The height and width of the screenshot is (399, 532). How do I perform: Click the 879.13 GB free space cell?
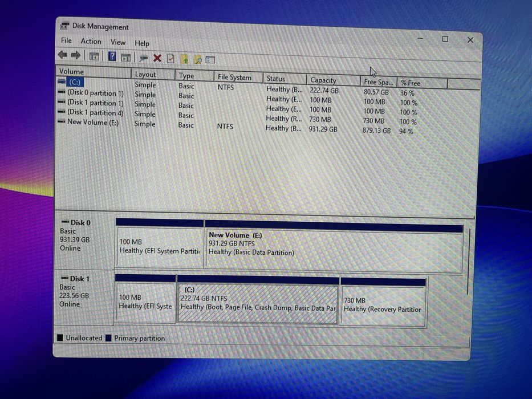click(x=376, y=131)
